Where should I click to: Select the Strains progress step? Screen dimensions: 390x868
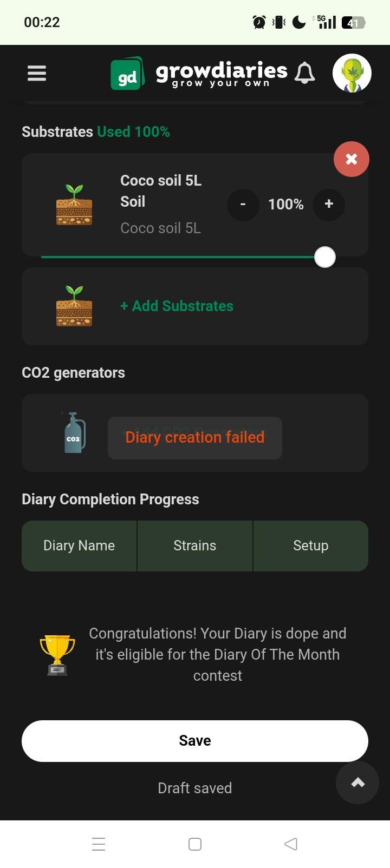tap(195, 545)
